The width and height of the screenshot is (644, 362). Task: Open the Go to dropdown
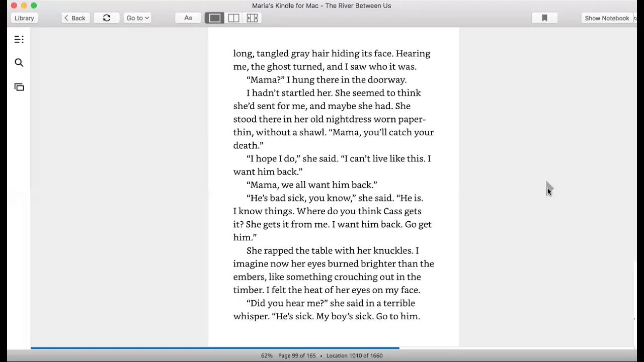[x=137, y=18]
